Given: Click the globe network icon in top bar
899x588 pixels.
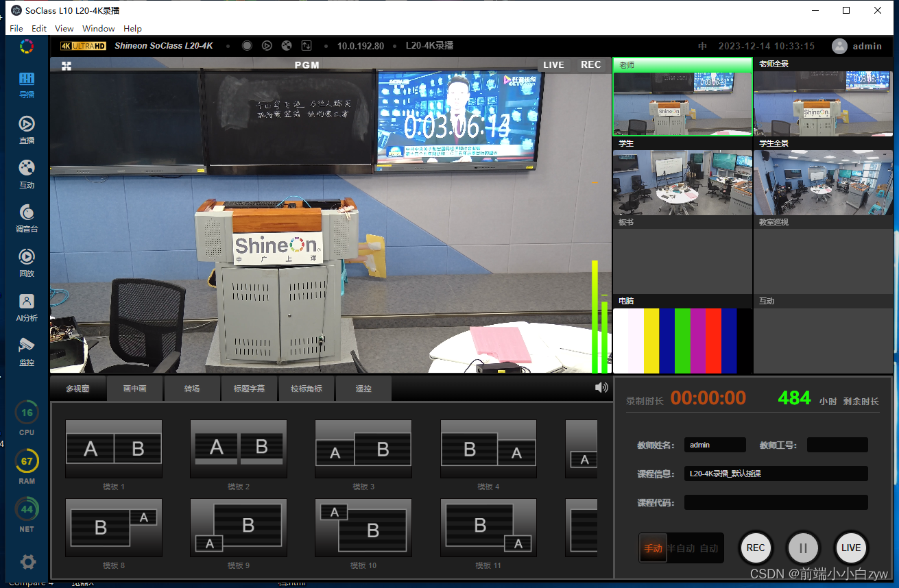Looking at the screenshot, I should click(287, 46).
